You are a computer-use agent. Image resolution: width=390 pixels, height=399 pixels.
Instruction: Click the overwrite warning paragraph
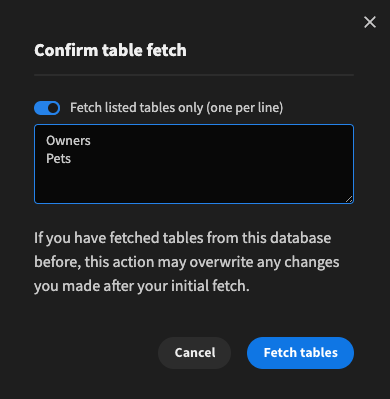[187, 262]
